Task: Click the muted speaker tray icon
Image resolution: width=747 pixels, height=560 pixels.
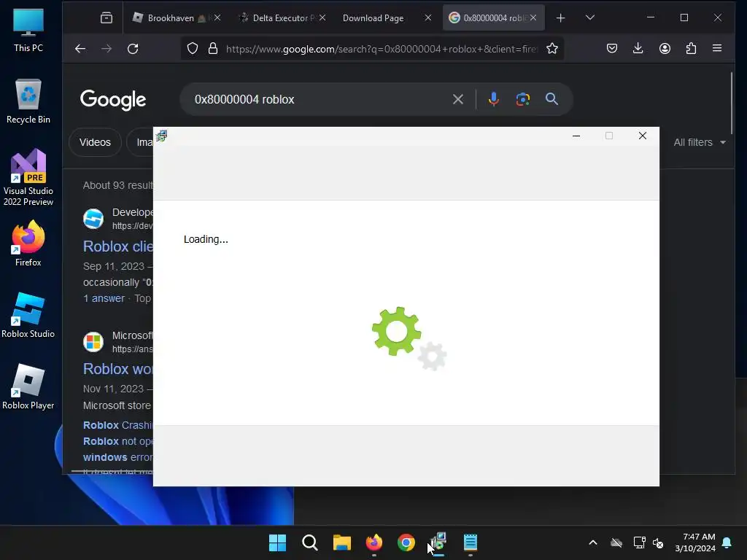Action: coord(659,542)
